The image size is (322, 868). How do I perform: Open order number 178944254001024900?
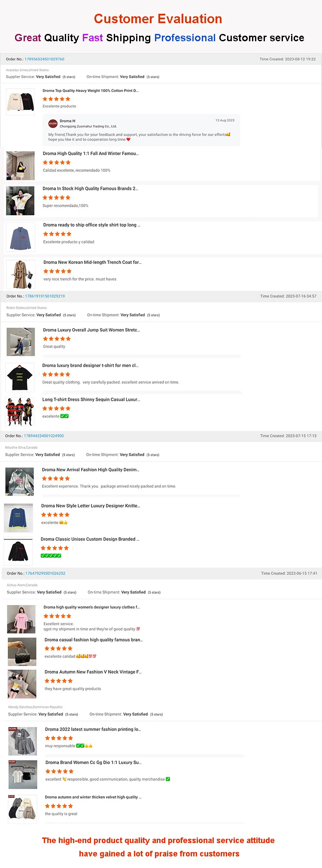[44, 436]
